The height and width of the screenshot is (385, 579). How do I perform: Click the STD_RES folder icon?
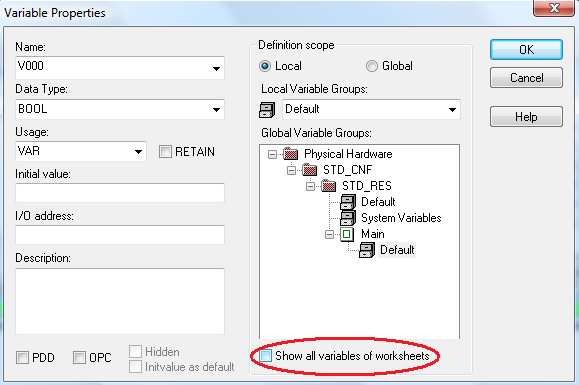[328, 186]
